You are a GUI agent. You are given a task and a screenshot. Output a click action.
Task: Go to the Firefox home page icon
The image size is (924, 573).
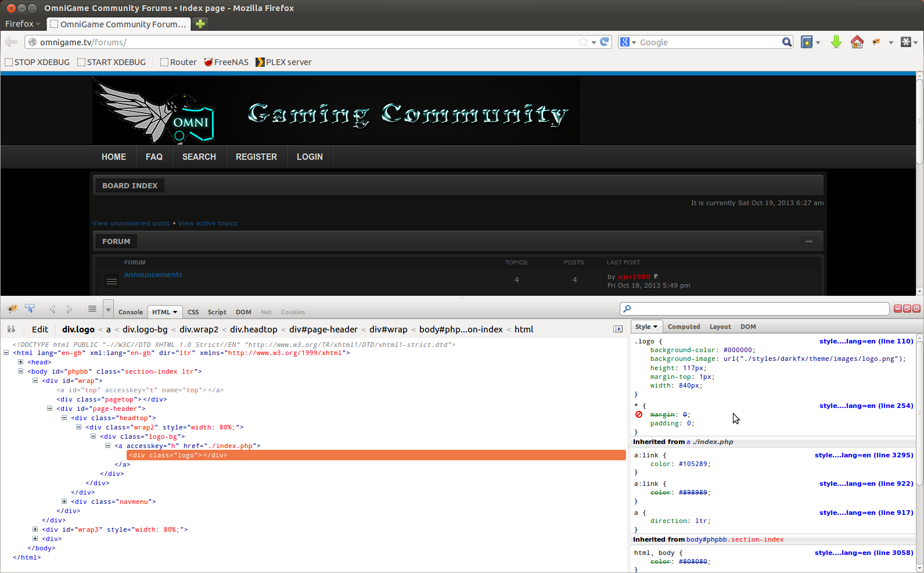click(x=857, y=42)
